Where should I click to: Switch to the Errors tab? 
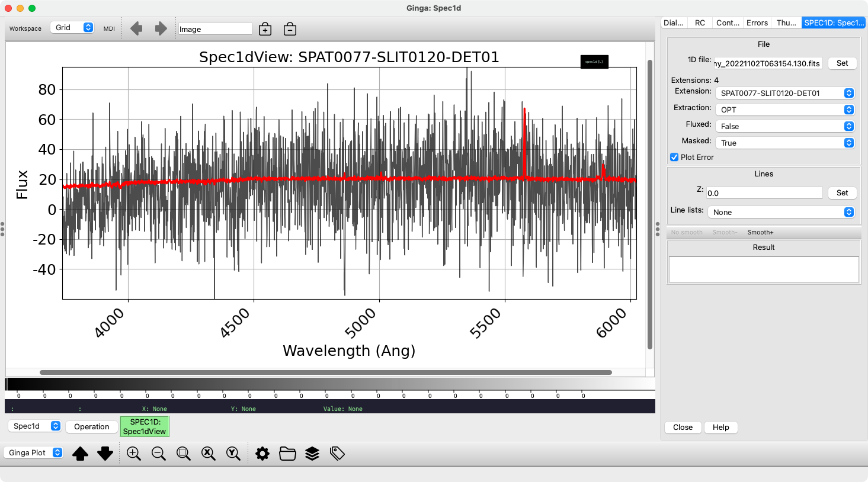pos(757,23)
